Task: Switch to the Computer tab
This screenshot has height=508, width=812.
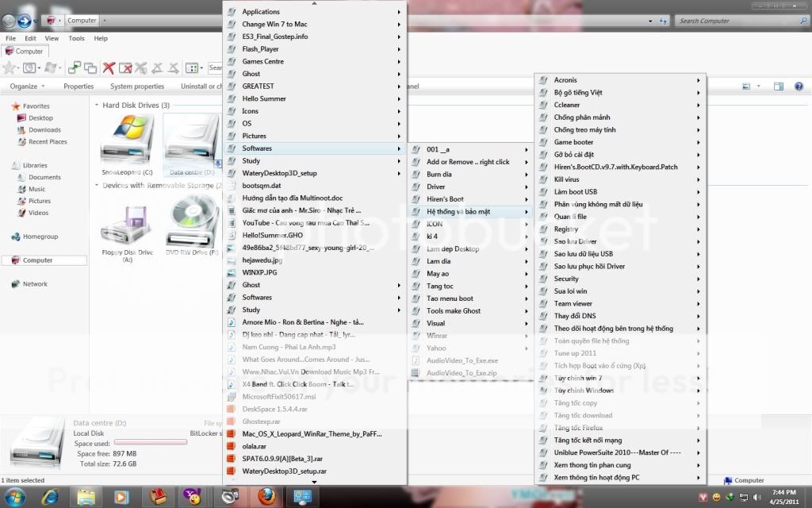Action: 25,52
